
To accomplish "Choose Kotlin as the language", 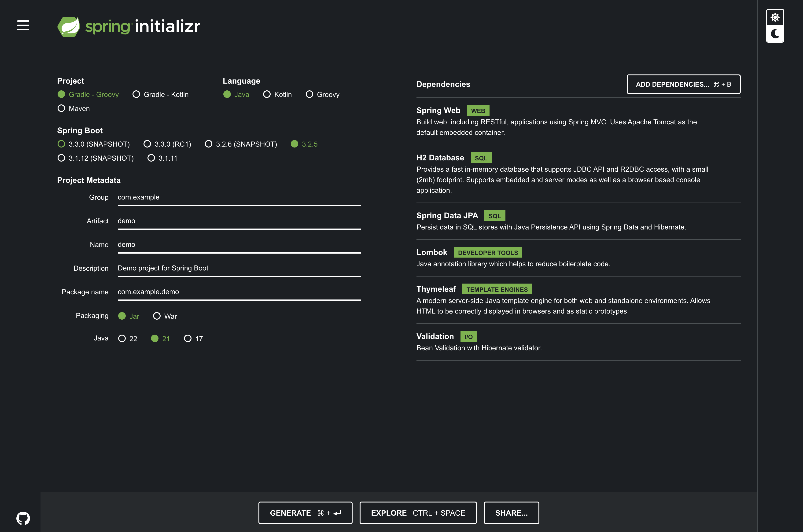I will pos(277,94).
